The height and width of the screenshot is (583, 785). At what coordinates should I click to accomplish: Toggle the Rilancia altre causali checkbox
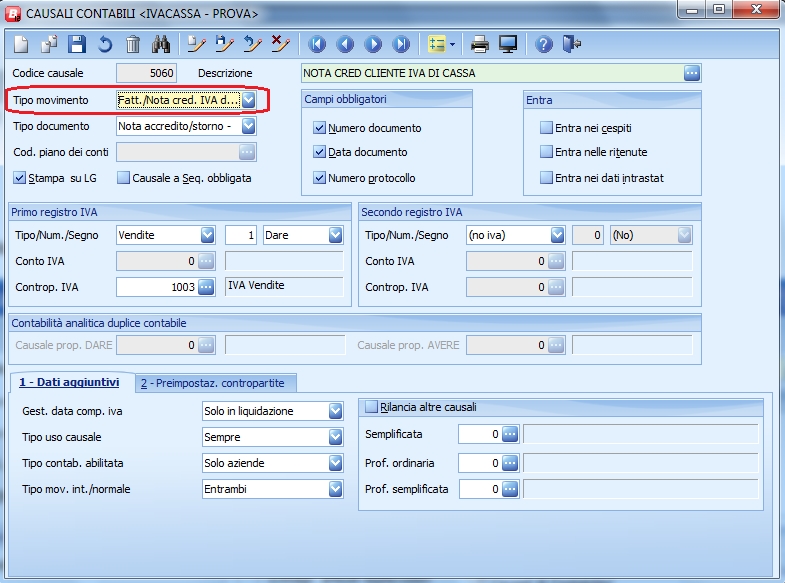click(372, 407)
